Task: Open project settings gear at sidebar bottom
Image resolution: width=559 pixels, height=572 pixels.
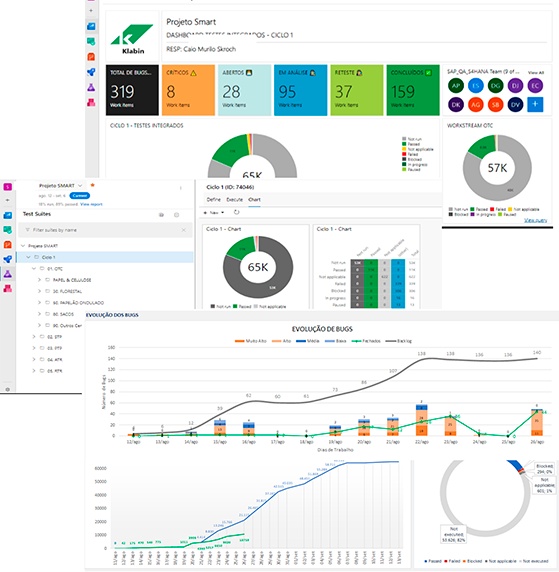Action: tap(8, 389)
